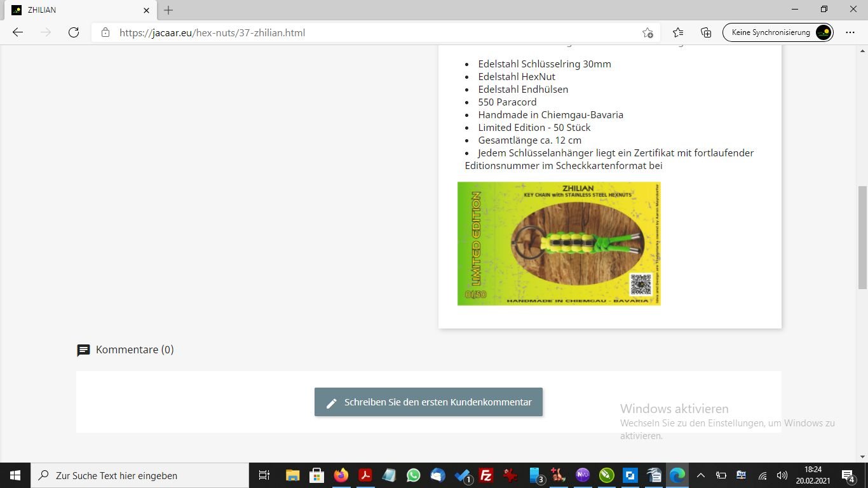Reload the current page
The height and width of the screenshot is (488, 868).
[74, 32]
